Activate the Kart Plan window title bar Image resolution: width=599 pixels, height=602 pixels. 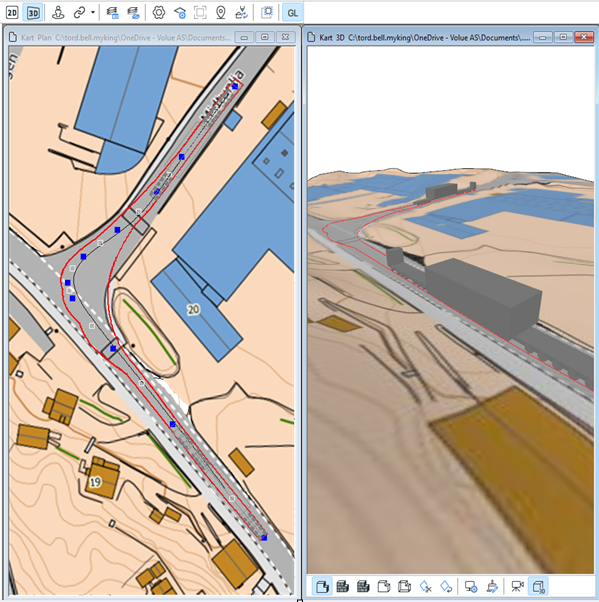[x=121, y=37]
